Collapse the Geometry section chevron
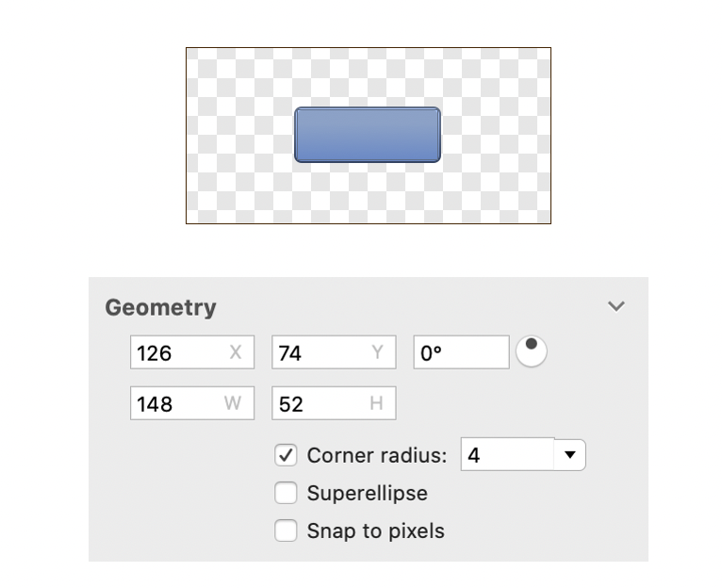Screen dimensions: 722x588 tap(616, 306)
